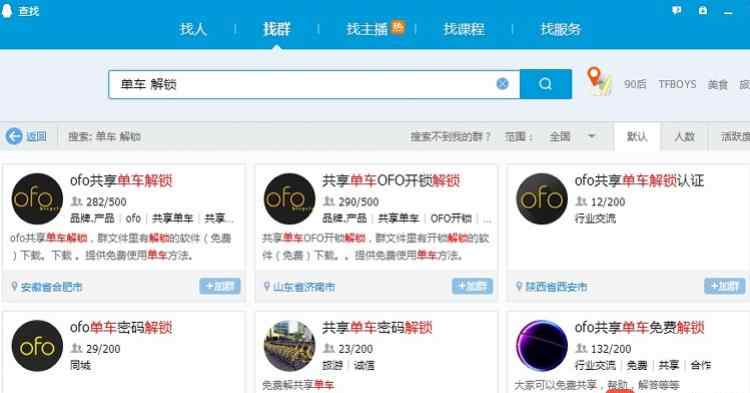
Task: Open the 找人 tab
Action: point(193,29)
